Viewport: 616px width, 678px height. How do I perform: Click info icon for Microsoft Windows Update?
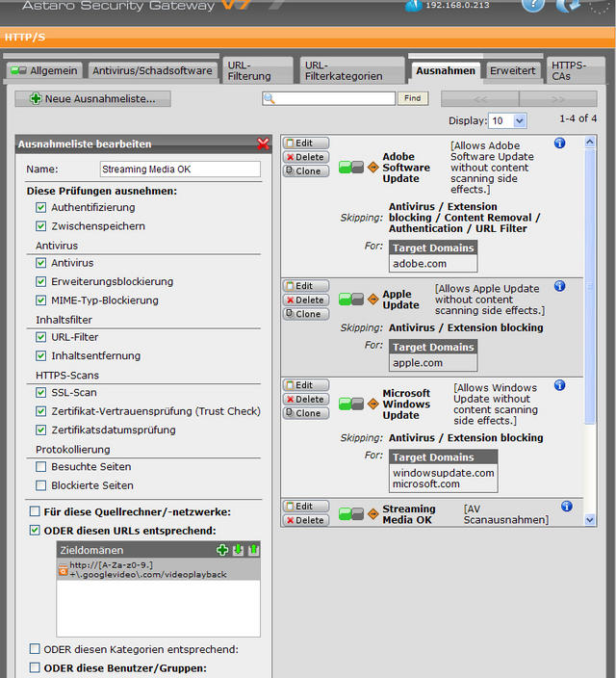point(560,385)
